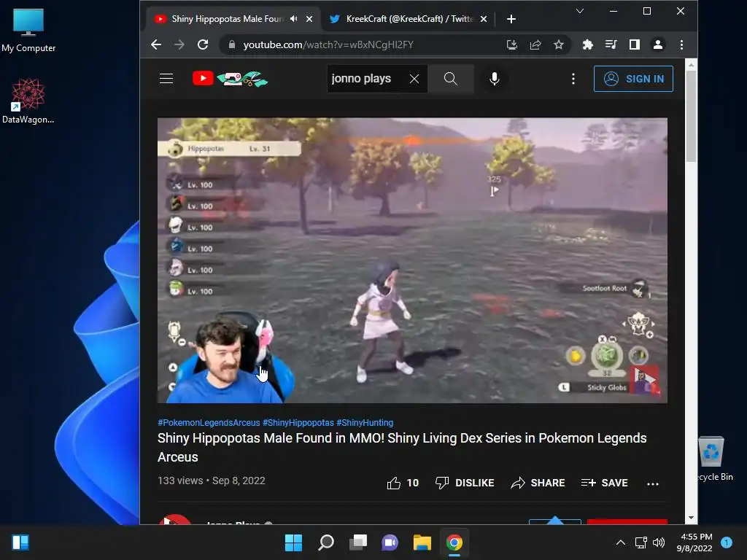Toggle Chrome side panel
747x560 pixels.
tap(635, 44)
